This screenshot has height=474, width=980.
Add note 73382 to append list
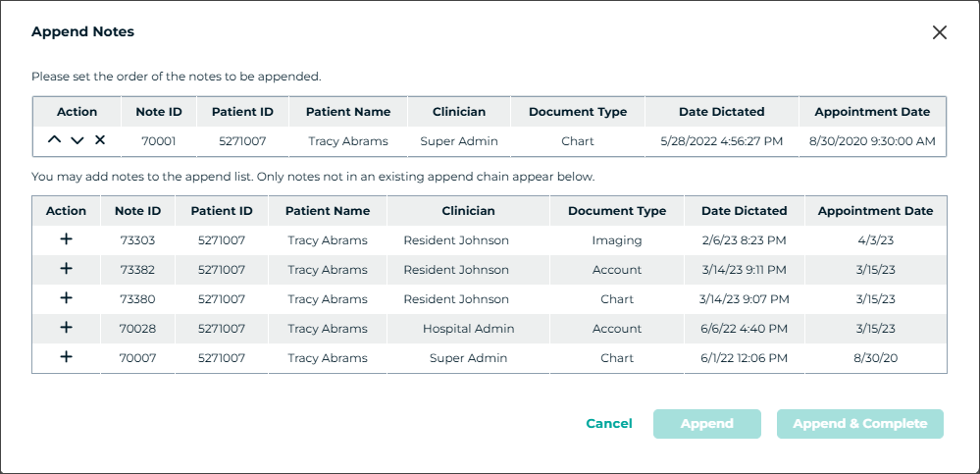(67, 269)
